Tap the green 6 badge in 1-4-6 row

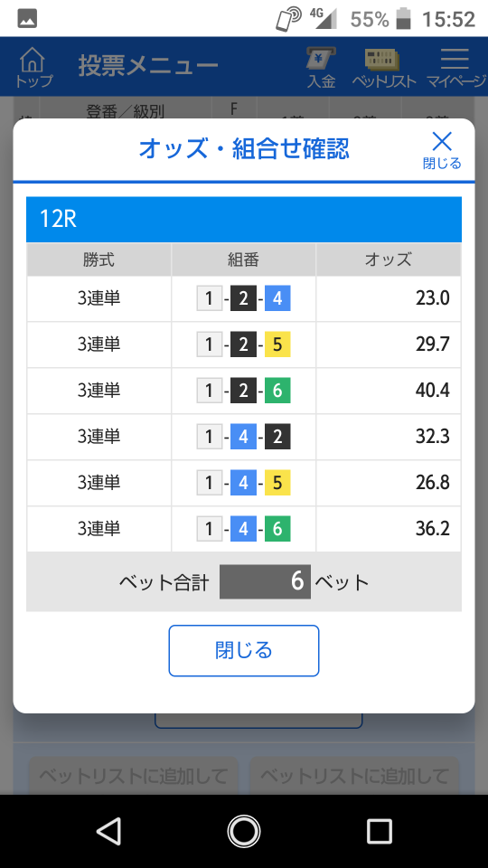[277, 529]
